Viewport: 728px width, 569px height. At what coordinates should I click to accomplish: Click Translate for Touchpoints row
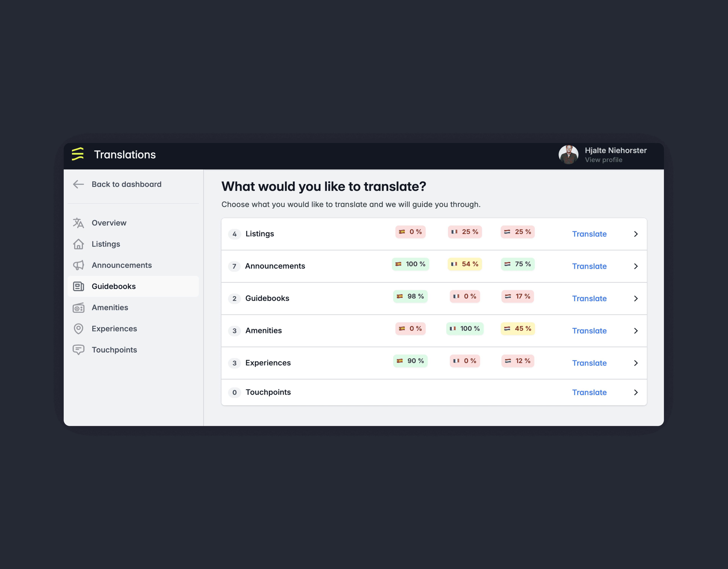pos(589,392)
